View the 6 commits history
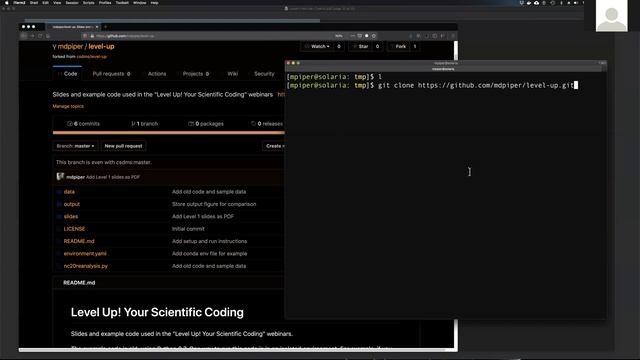 83,124
